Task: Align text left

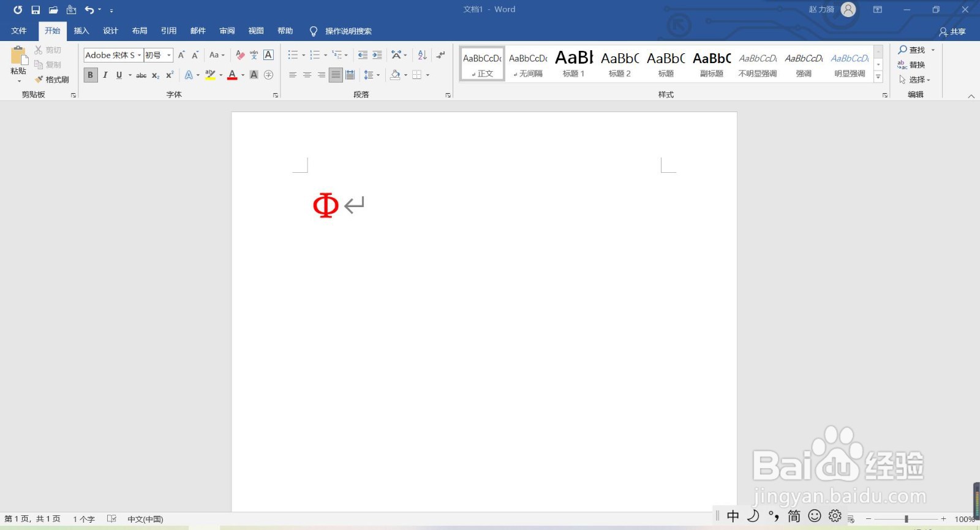Action: click(293, 75)
